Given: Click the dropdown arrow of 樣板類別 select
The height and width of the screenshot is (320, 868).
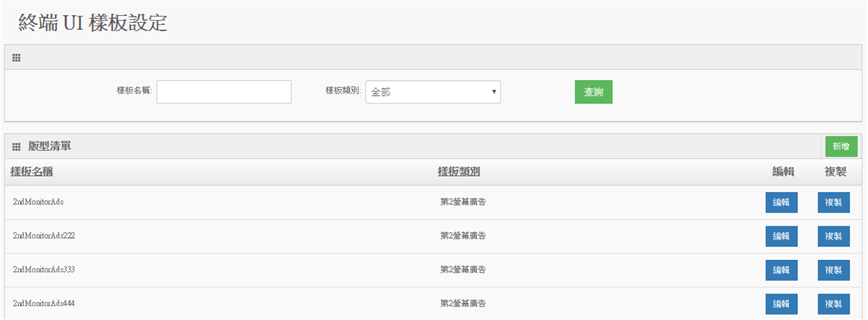Looking at the screenshot, I should 494,91.
